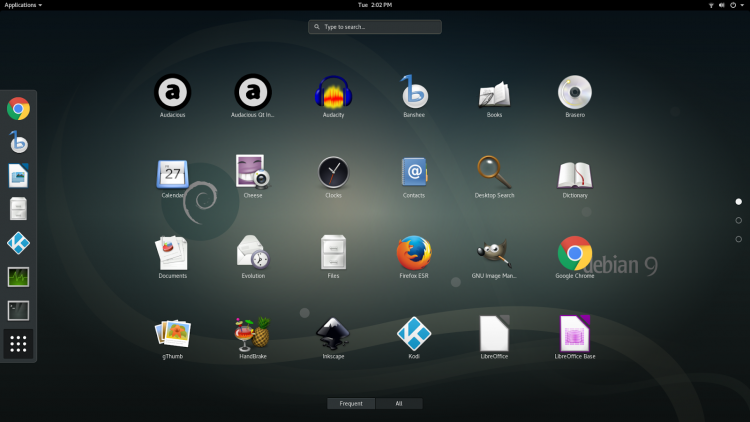This screenshot has width=750, height=422.
Task: Open the power system menu
Action: click(733, 5)
